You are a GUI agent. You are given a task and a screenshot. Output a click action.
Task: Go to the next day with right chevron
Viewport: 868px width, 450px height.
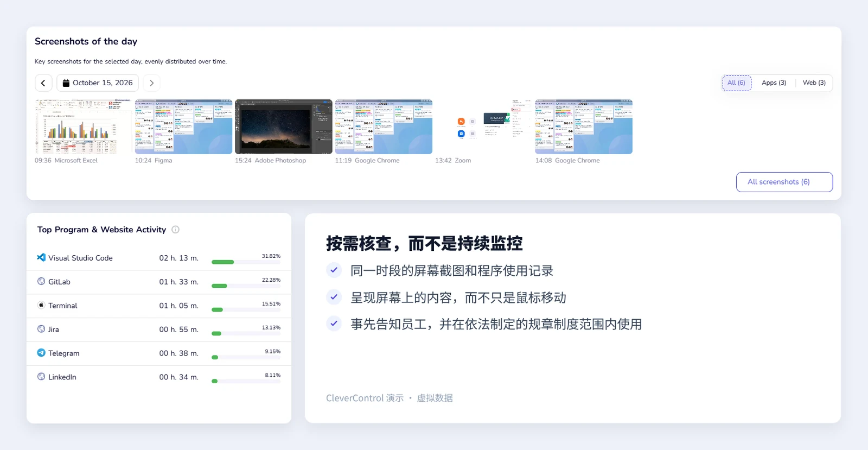click(151, 83)
